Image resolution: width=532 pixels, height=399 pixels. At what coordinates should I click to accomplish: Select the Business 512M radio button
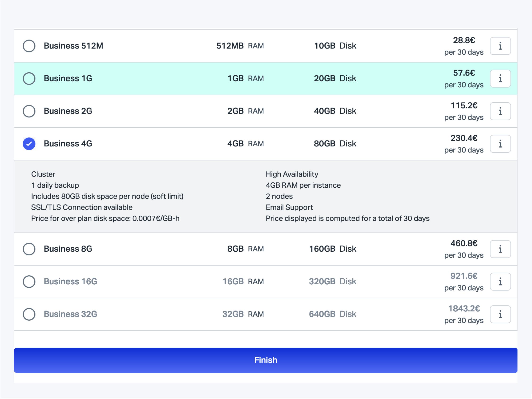(29, 46)
